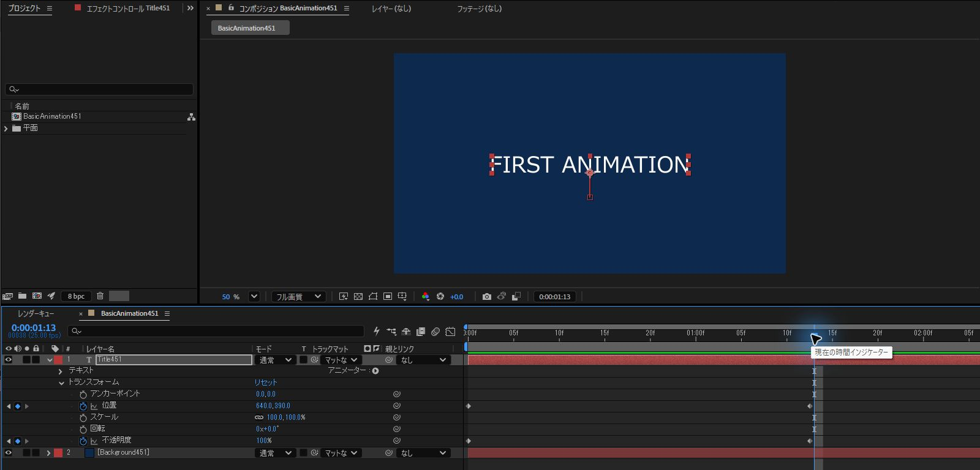The image size is (980, 470).
Task: Click リセット to reset transform
Action: (x=266, y=382)
